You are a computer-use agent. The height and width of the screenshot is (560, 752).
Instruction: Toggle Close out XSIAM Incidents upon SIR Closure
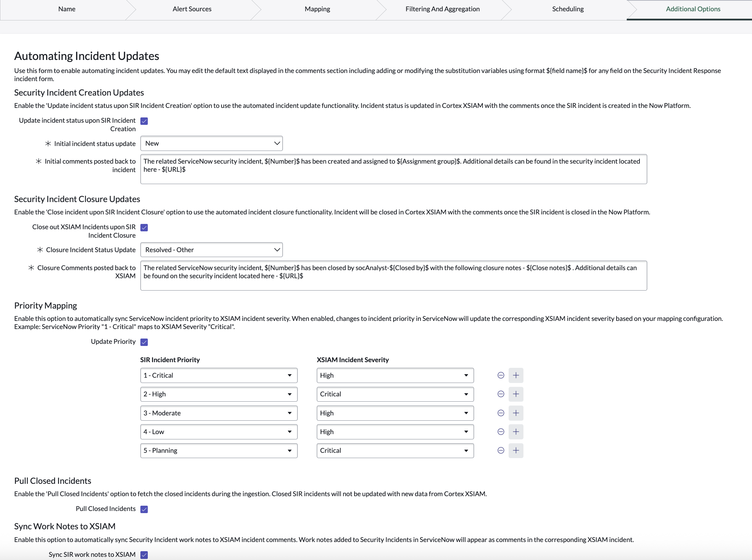[x=144, y=227]
